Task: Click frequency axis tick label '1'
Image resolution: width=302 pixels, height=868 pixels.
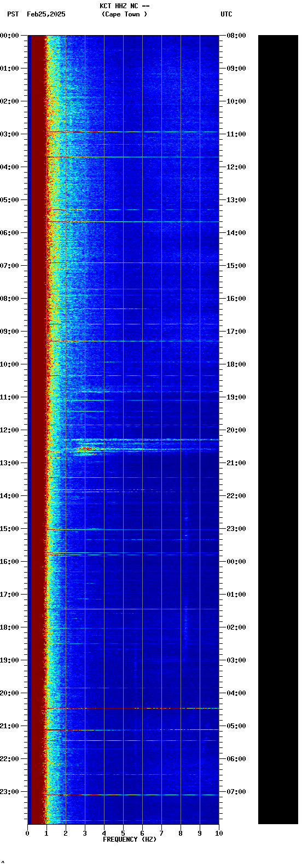Action: click(47, 833)
